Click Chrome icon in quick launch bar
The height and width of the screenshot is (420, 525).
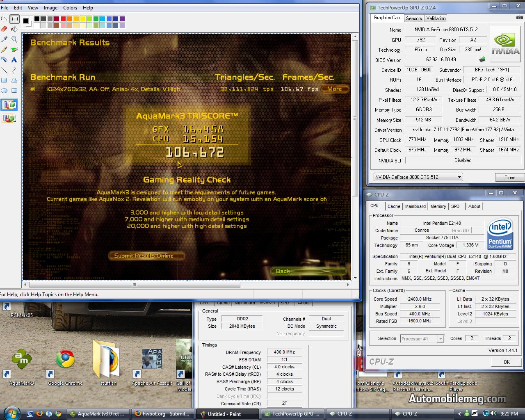pos(58,413)
